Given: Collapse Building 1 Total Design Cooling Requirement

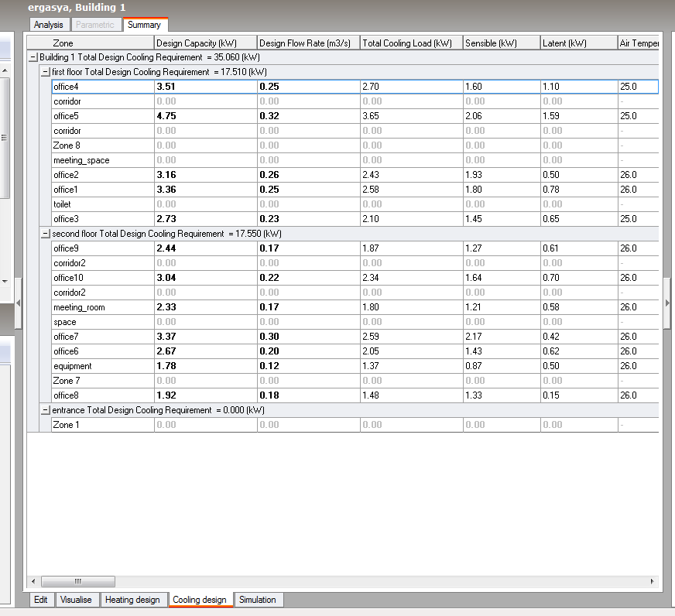Looking at the screenshot, I should tap(33, 57).
